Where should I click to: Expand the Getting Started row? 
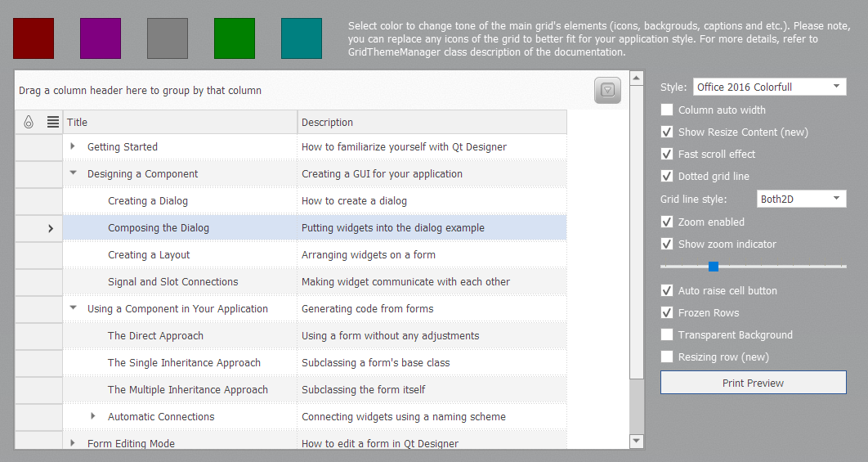tap(73, 146)
